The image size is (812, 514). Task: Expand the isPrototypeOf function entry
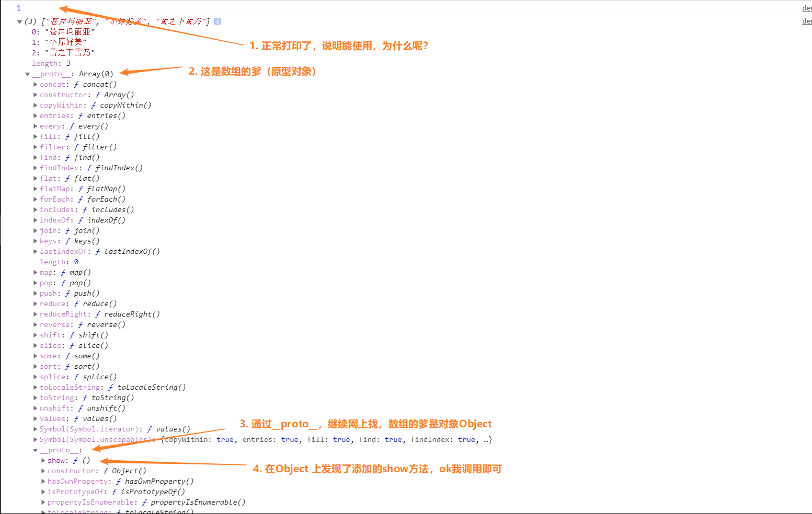pyautogui.click(x=43, y=492)
